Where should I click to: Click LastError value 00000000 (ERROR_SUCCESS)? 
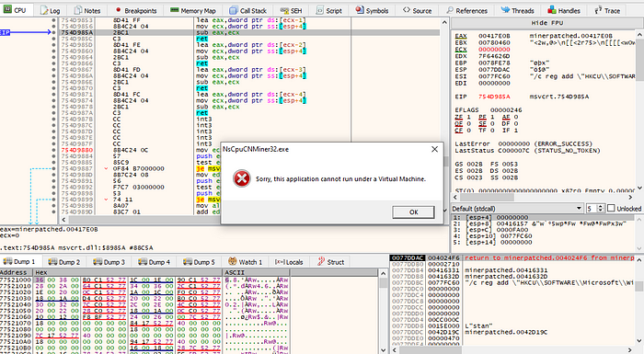tap(545, 143)
